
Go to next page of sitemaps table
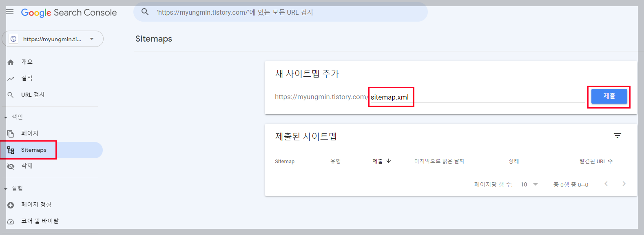point(624,184)
